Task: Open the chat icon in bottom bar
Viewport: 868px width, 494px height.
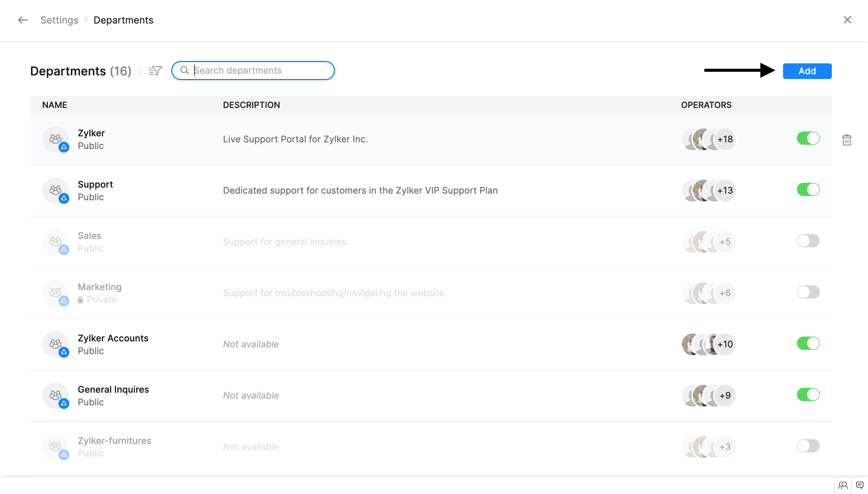Action: [x=860, y=485]
